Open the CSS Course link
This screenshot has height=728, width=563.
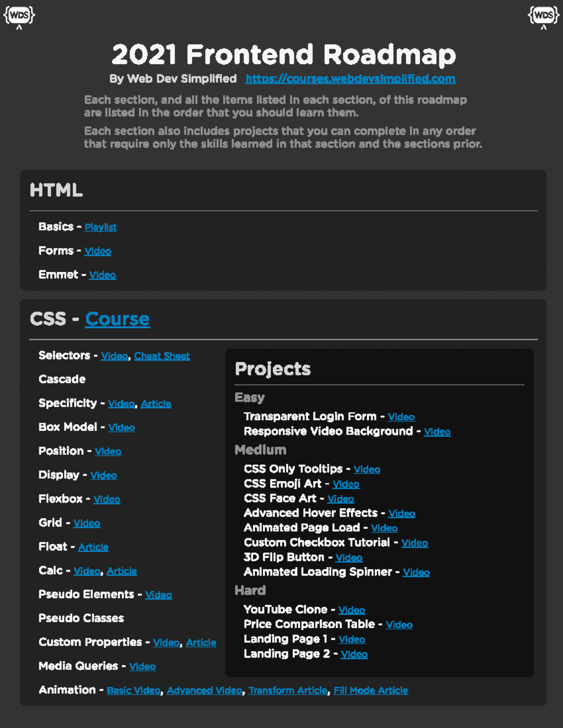(117, 319)
